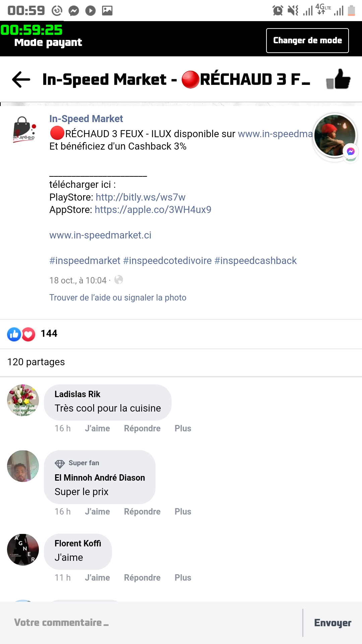Tap the Super fan diamond badge
Image resolution: width=362 pixels, height=644 pixels.
click(60, 464)
